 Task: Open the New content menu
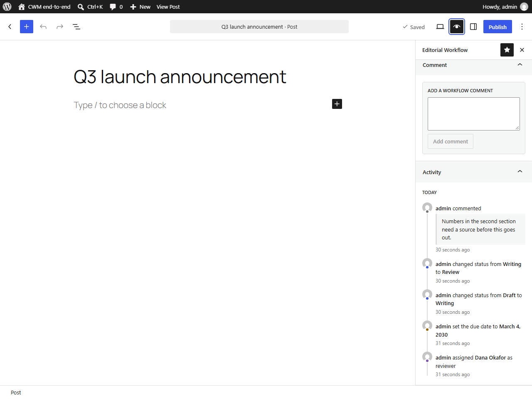pyautogui.click(x=140, y=7)
